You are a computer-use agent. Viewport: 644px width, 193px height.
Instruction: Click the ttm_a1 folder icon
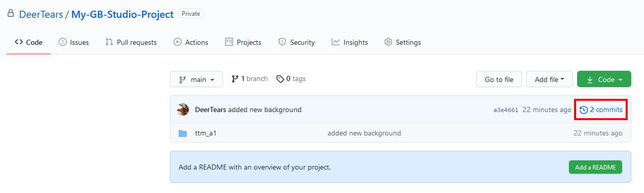(183, 133)
